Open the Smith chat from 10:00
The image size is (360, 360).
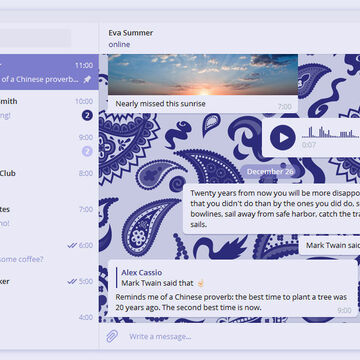(x=49, y=108)
